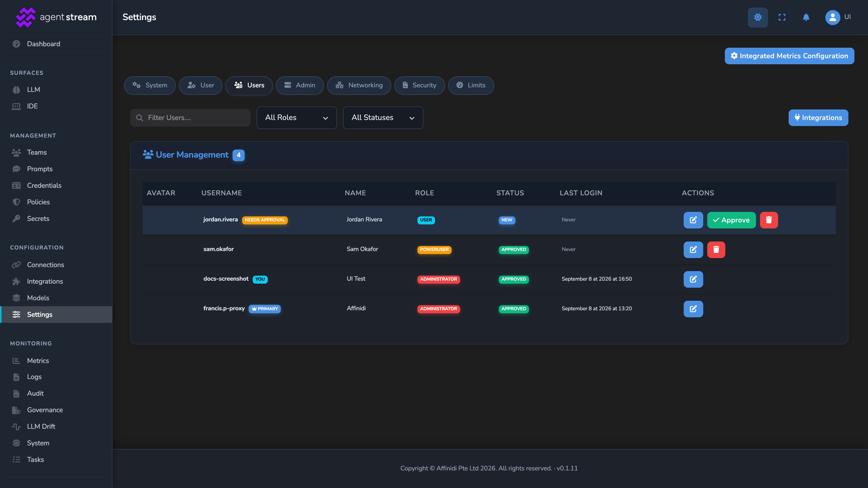Image resolution: width=868 pixels, height=488 pixels.
Task: Click the agent stream logo
Action: (56, 17)
